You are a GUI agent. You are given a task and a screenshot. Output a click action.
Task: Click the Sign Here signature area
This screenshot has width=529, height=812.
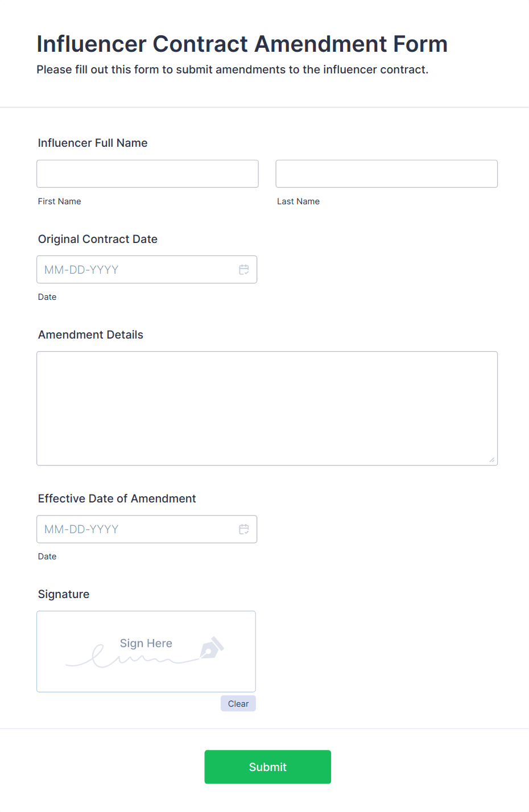point(146,651)
